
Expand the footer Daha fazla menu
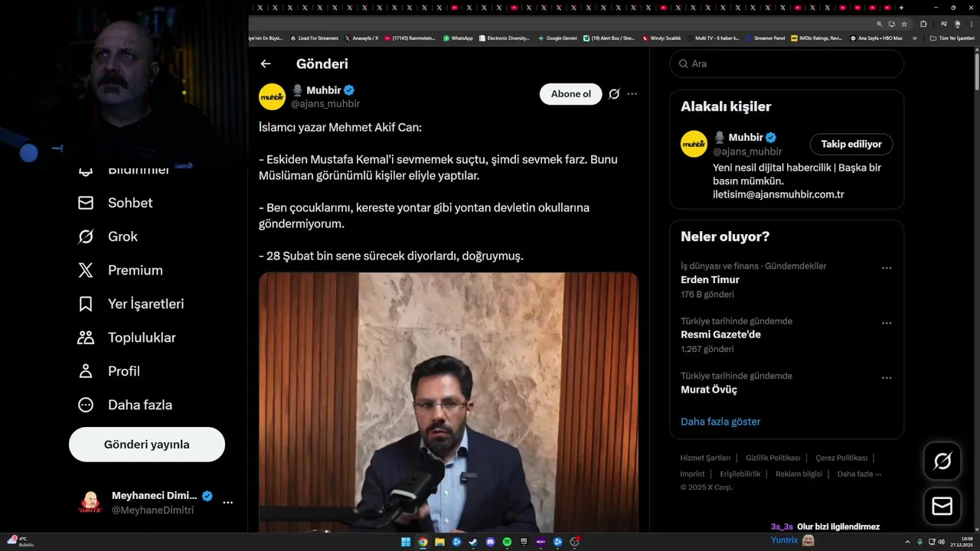pos(859,474)
